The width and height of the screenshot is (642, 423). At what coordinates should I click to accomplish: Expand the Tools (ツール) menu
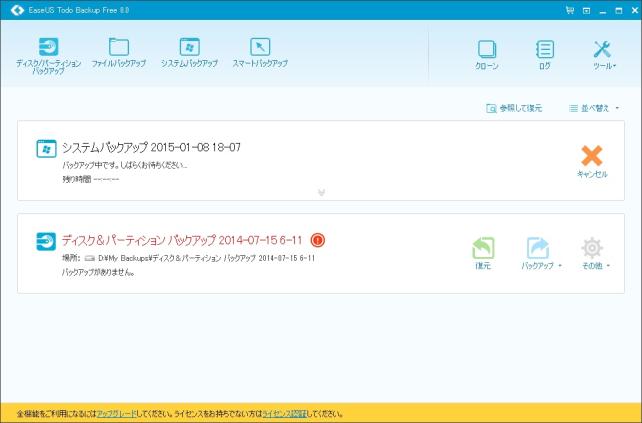tap(604, 55)
